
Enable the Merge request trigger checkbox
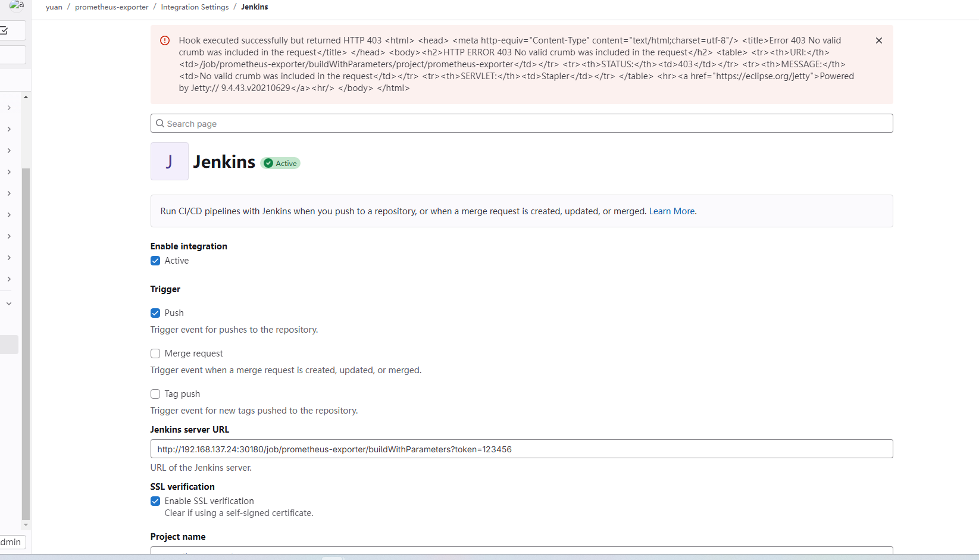coord(155,353)
